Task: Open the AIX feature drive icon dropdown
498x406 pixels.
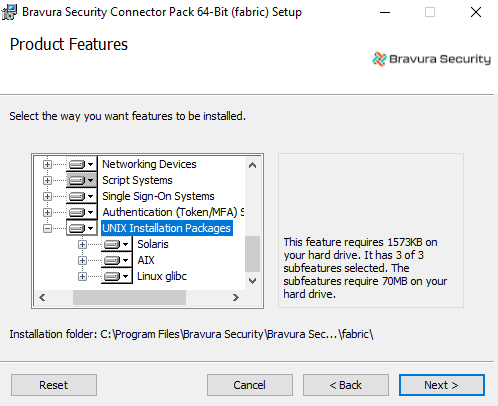Action: coord(117,260)
